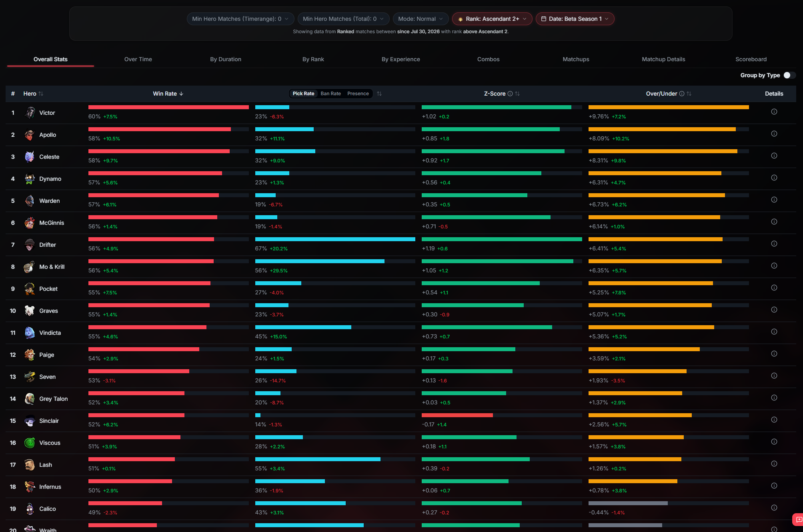Select Apollo's hero portrait
This screenshot has width=803, height=532.
point(30,135)
